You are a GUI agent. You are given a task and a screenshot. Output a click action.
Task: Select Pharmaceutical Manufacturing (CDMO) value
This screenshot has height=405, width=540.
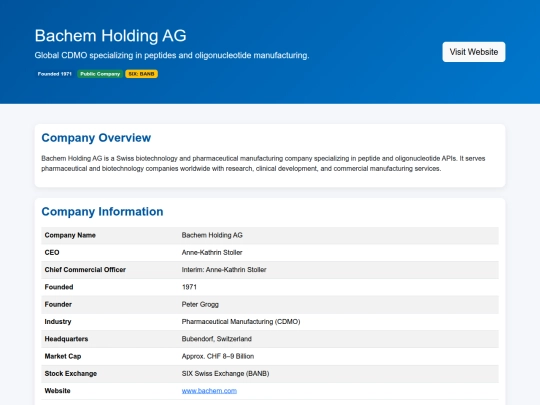(x=241, y=322)
